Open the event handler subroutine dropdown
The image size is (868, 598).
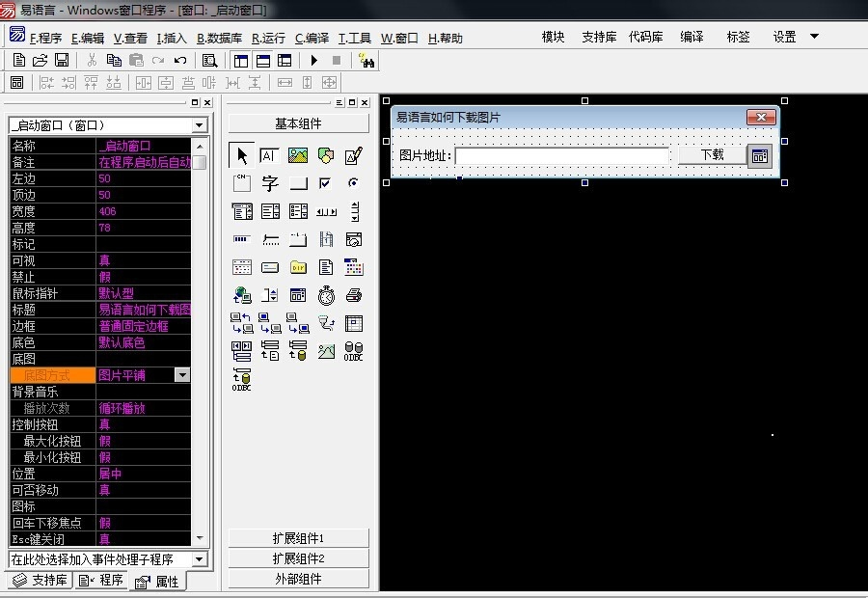coord(199,559)
